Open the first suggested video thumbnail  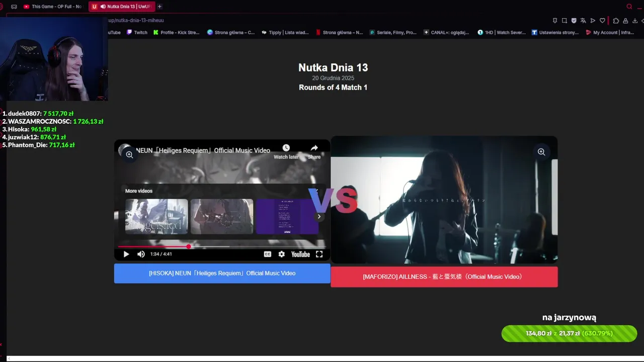point(156,217)
